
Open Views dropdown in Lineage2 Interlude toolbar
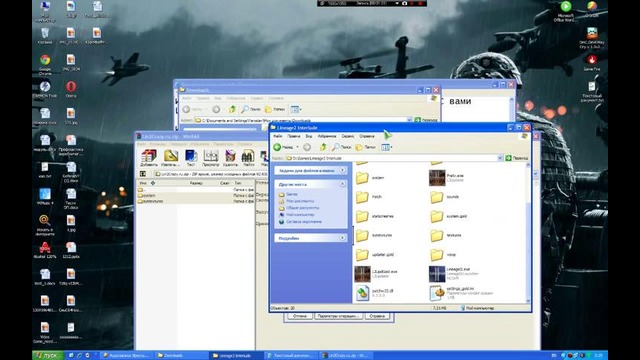(x=387, y=147)
